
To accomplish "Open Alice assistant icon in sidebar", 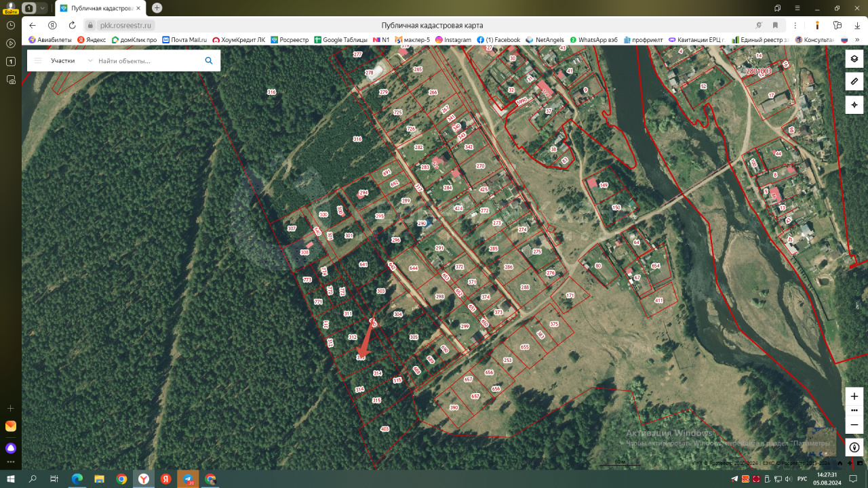I will [x=11, y=448].
